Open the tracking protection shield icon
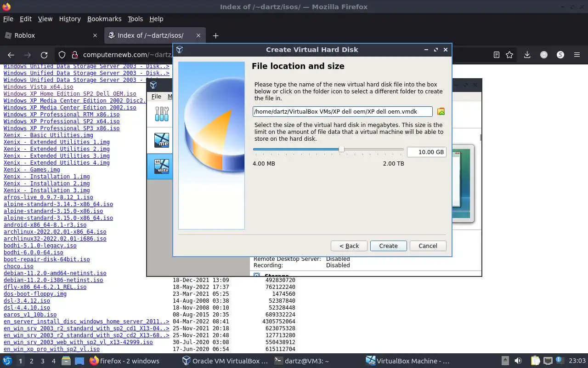588x368 pixels. [x=62, y=55]
